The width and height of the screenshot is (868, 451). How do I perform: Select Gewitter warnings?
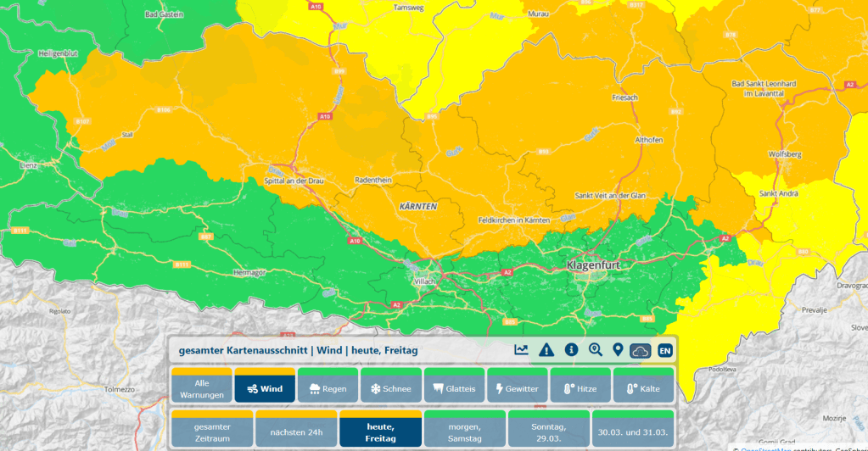click(x=517, y=386)
